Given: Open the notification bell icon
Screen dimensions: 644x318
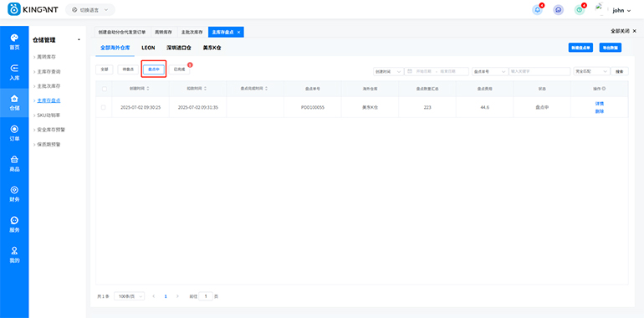Looking at the screenshot, I should [x=537, y=10].
